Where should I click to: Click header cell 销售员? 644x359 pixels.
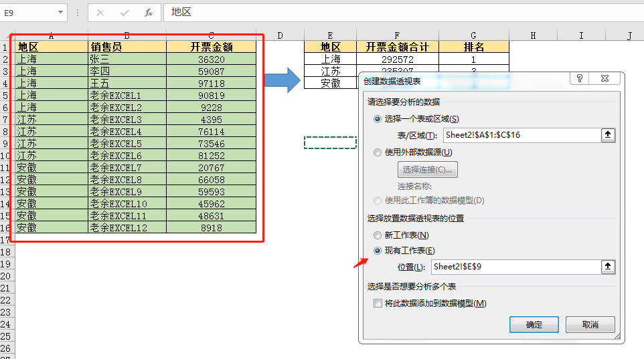127,47
